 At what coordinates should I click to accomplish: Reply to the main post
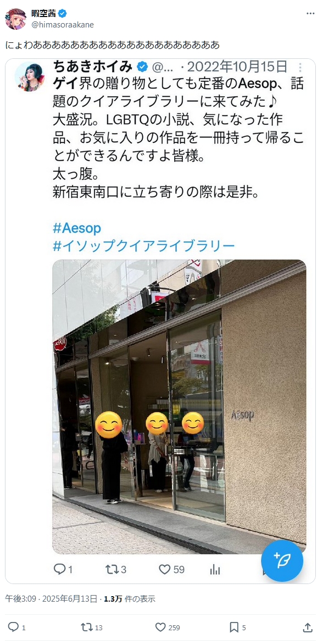(14, 627)
